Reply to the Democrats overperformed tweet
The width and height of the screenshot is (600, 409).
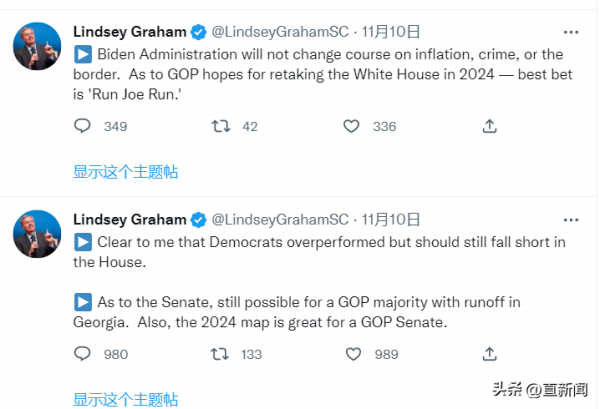82,354
